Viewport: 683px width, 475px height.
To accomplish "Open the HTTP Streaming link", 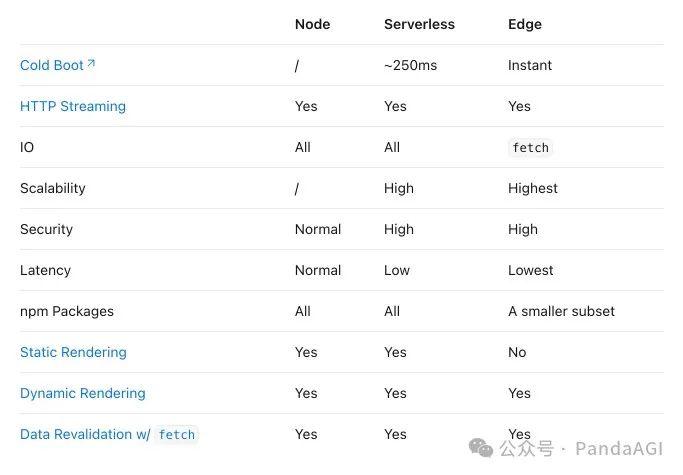I will 73,106.
